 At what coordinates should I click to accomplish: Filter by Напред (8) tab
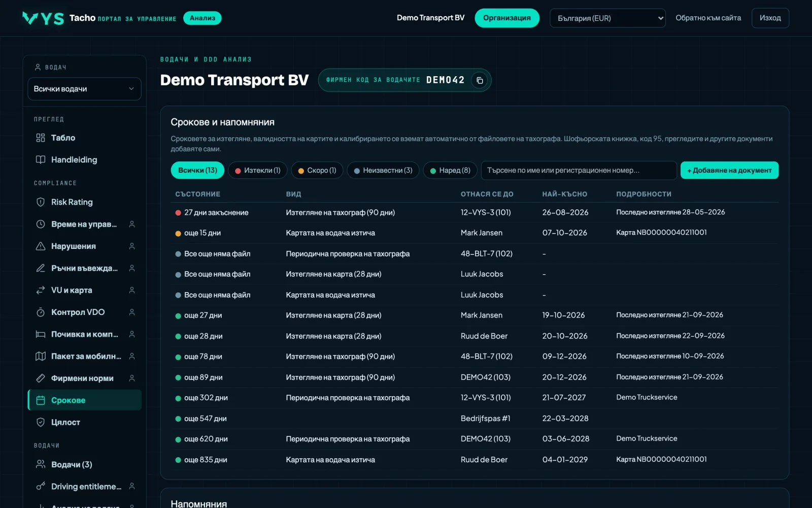pyautogui.click(x=450, y=170)
